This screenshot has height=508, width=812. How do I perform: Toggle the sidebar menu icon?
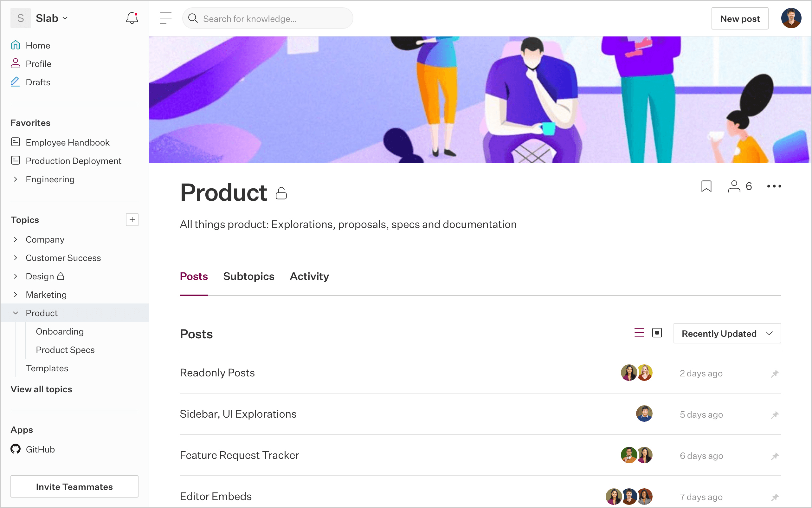(165, 18)
